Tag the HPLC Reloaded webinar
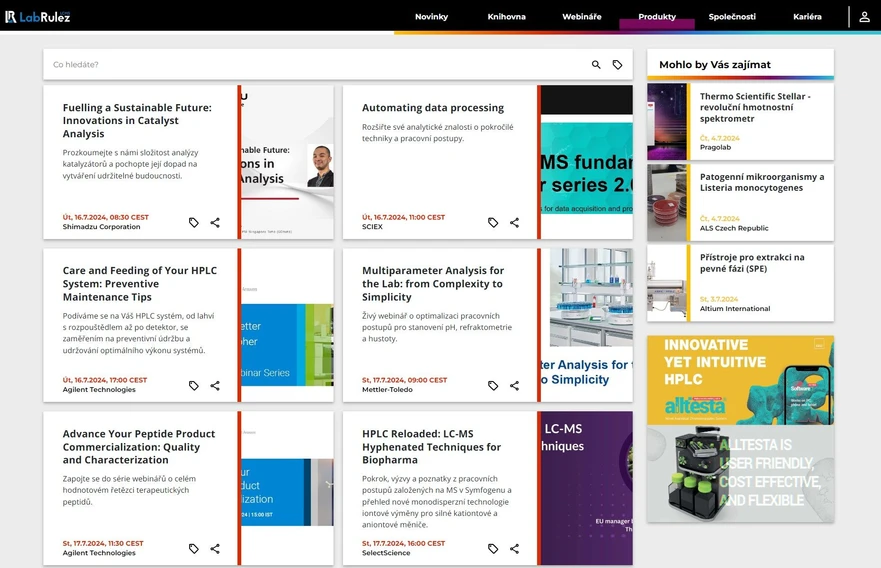 [493, 548]
